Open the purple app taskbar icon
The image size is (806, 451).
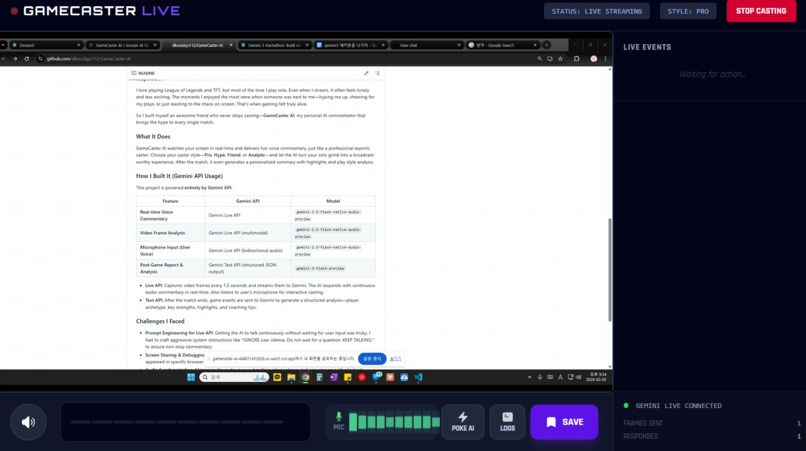coord(334,377)
